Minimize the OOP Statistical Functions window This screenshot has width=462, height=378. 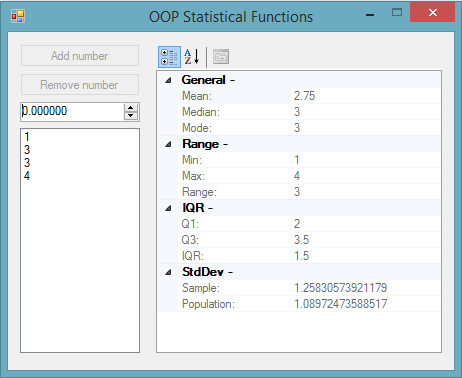370,15
